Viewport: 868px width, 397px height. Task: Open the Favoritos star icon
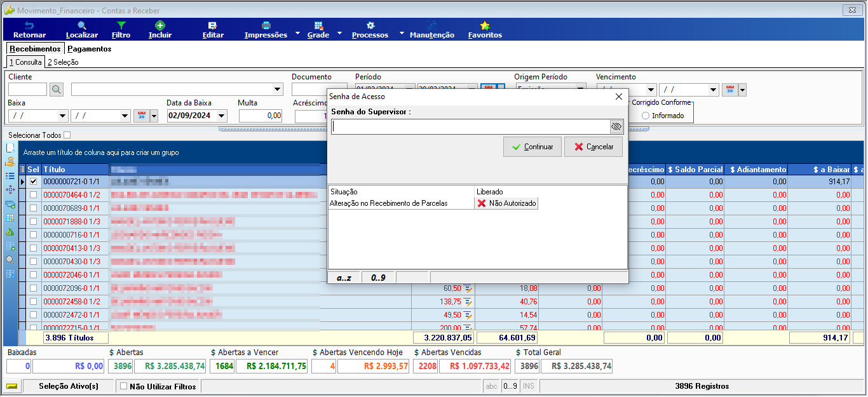point(485,25)
